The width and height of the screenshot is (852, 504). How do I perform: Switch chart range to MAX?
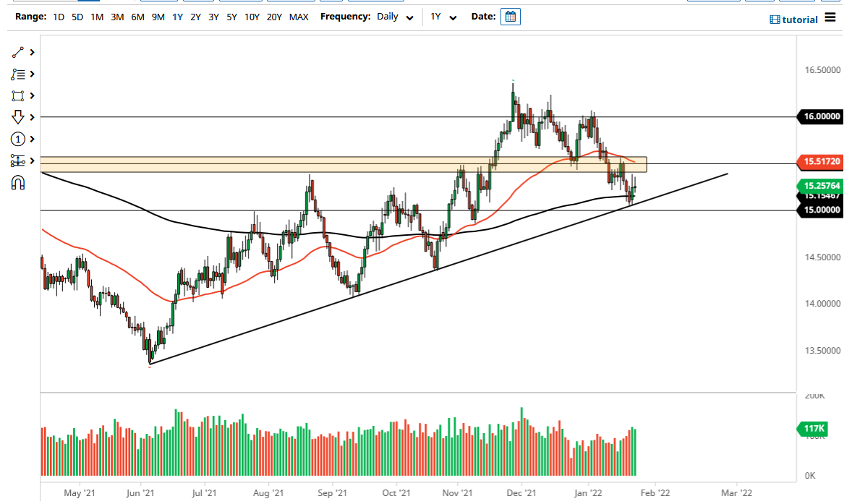pos(299,17)
